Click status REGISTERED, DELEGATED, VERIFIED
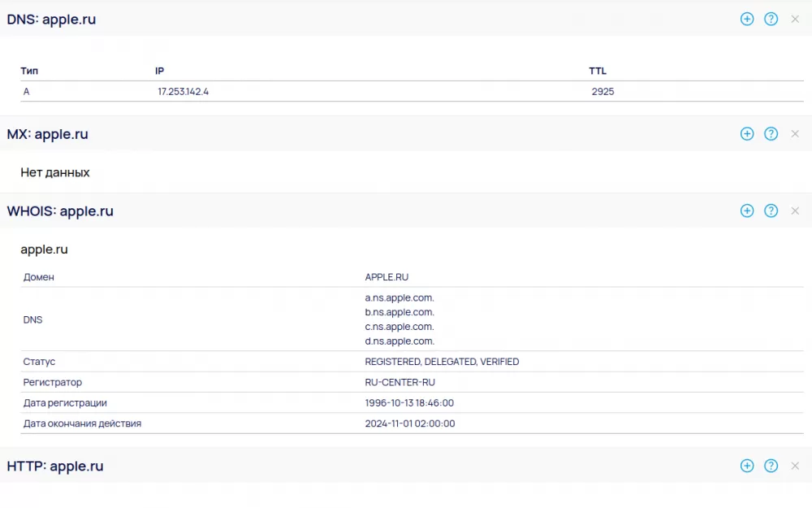The height and width of the screenshot is (508, 812). pos(442,362)
